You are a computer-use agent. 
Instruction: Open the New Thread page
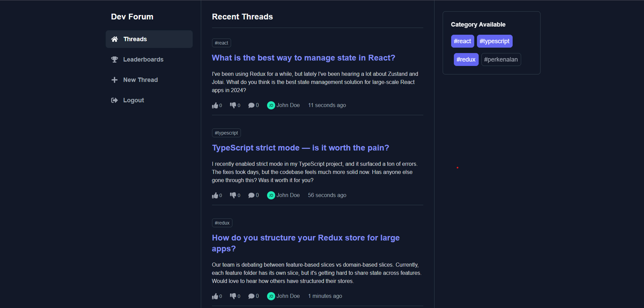click(149, 80)
